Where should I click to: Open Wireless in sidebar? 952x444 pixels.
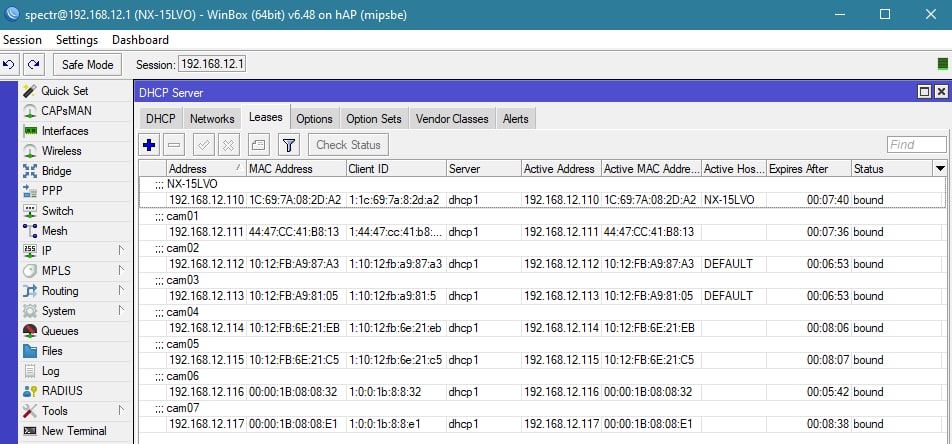(x=61, y=151)
